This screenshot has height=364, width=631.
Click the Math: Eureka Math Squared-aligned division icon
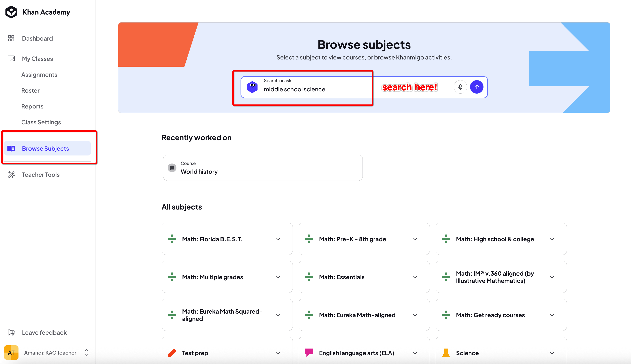(x=172, y=315)
